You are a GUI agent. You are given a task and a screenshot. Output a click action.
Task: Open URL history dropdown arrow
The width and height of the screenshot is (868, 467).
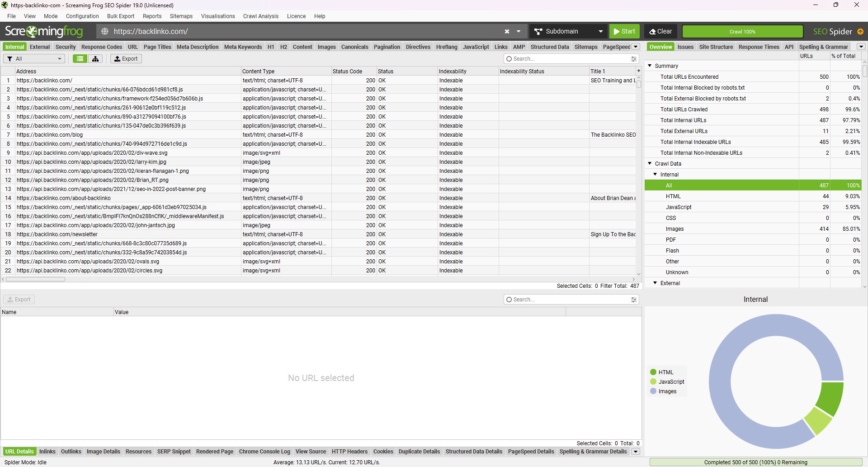tap(519, 32)
